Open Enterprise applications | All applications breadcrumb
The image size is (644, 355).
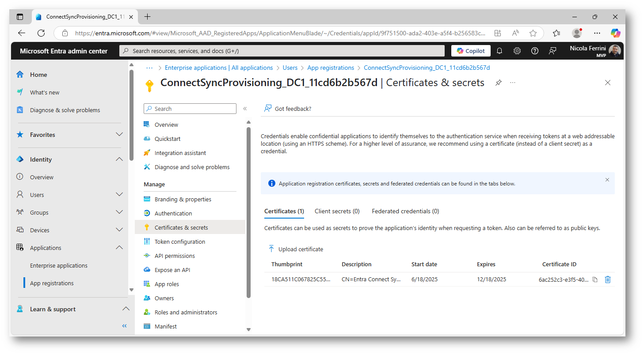[219, 68]
